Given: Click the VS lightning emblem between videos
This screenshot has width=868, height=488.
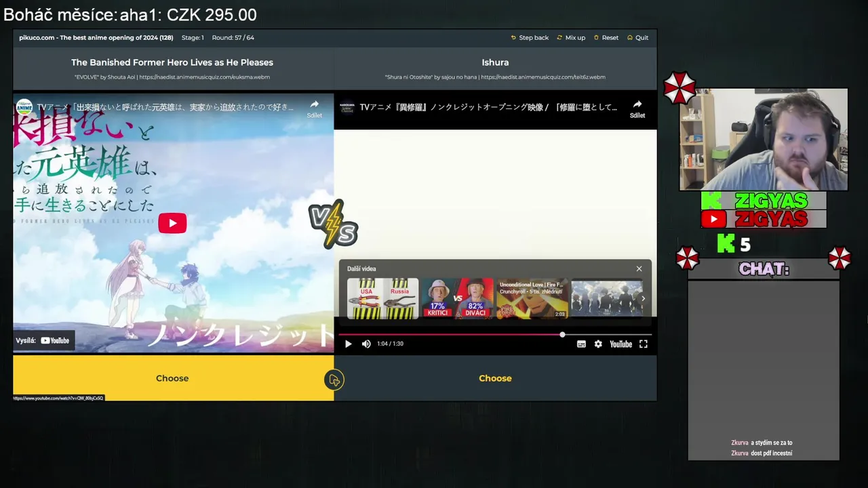Looking at the screenshot, I should [x=333, y=224].
